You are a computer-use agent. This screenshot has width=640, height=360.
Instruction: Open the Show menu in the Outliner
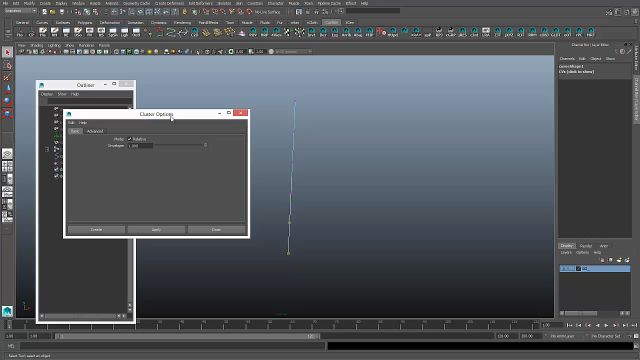pyautogui.click(x=62, y=94)
